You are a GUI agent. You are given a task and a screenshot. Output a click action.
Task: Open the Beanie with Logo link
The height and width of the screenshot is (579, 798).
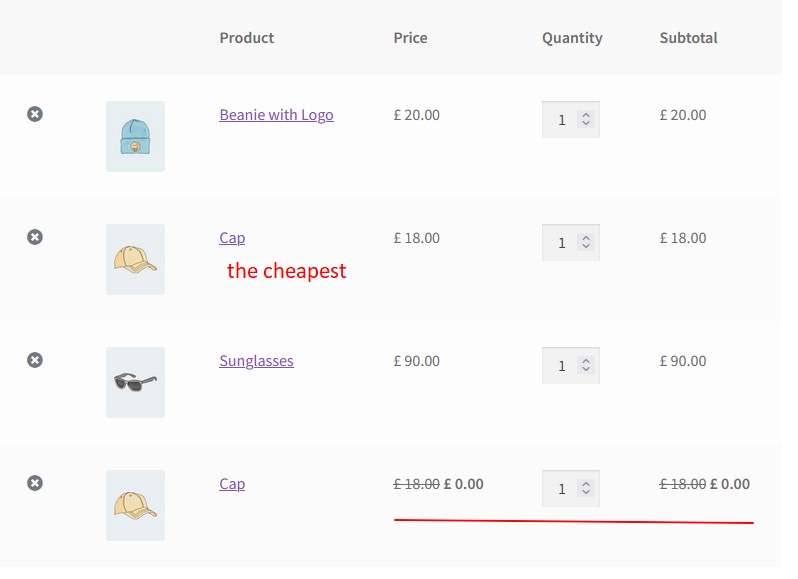tap(276, 115)
